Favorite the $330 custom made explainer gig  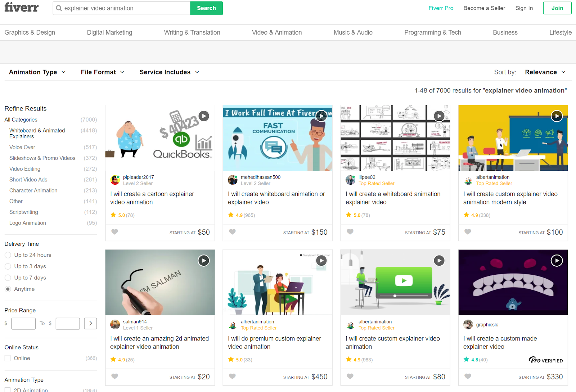coord(468,377)
